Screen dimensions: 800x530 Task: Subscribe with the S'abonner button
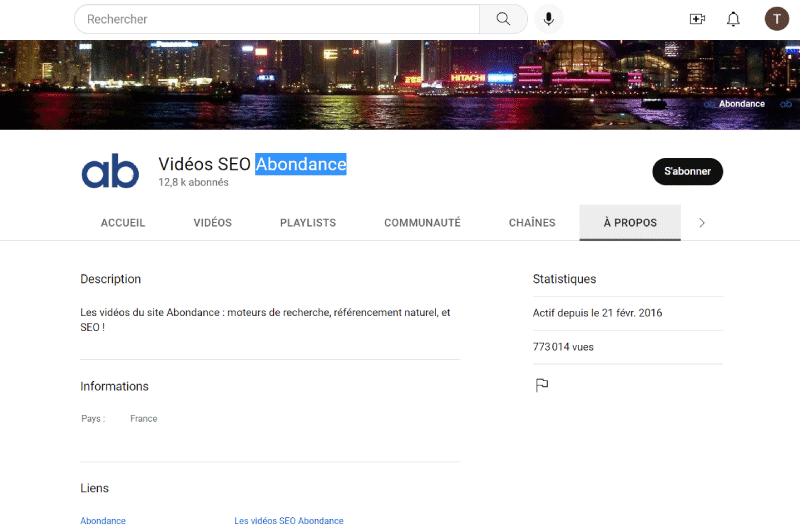[687, 171]
